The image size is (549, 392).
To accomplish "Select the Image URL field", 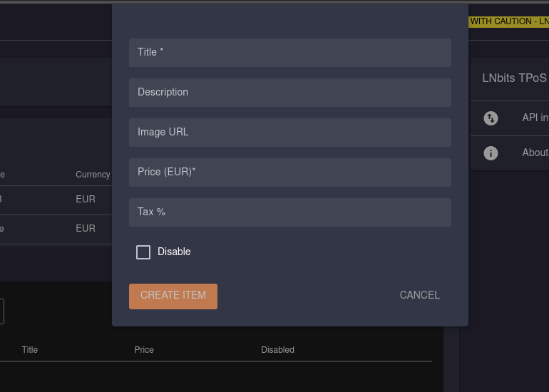I will (289, 133).
